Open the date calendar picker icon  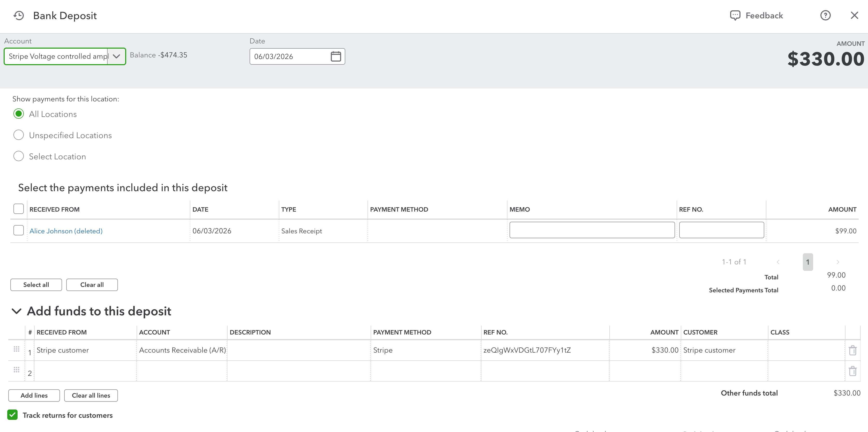click(x=336, y=56)
